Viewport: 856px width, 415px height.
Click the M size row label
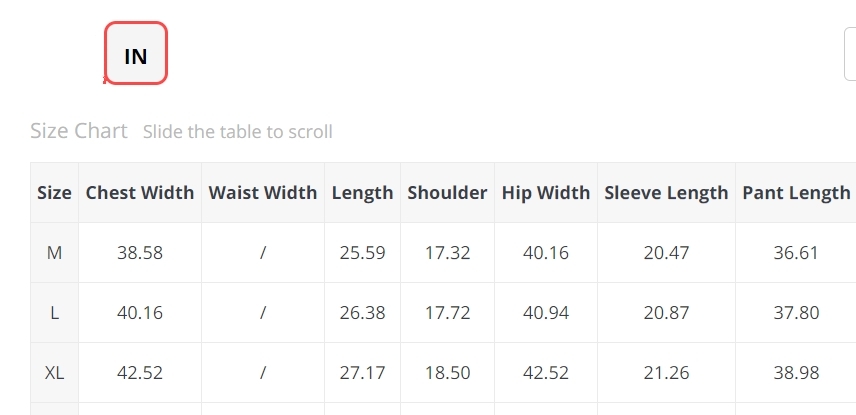(54, 252)
